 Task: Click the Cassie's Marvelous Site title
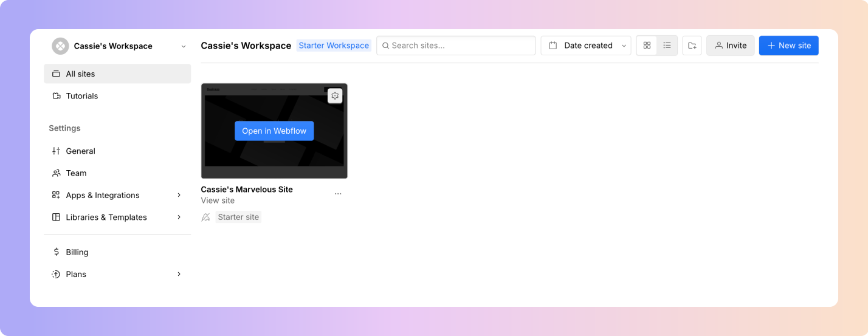[247, 190]
